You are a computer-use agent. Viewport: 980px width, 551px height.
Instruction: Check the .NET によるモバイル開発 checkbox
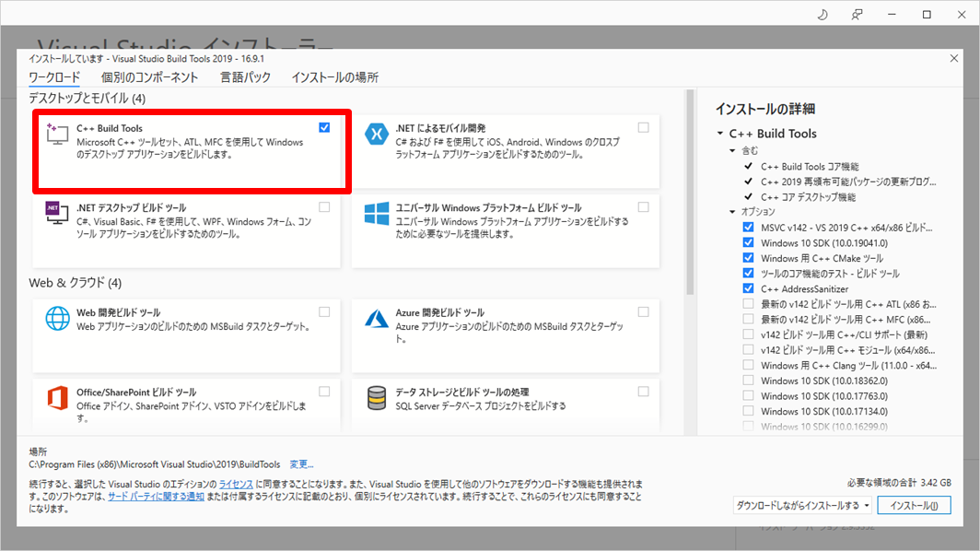643,127
